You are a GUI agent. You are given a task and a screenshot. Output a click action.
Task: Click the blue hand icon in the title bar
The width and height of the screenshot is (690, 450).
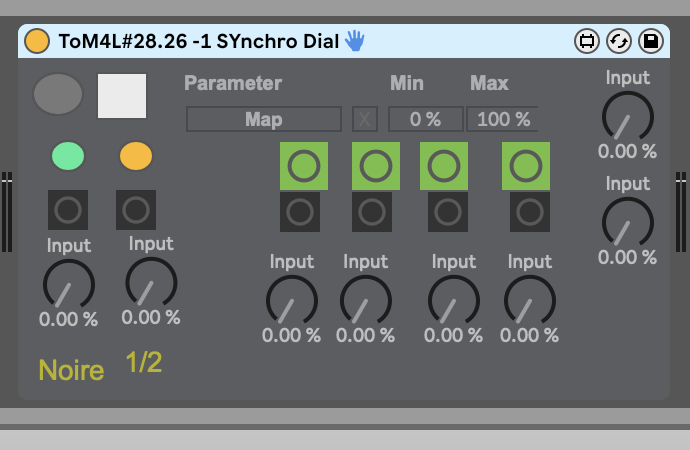(355, 40)
